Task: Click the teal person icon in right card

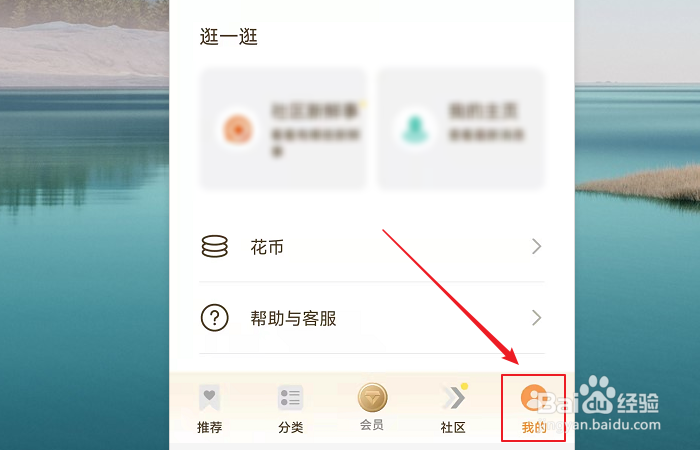Action: coord(416,129)
